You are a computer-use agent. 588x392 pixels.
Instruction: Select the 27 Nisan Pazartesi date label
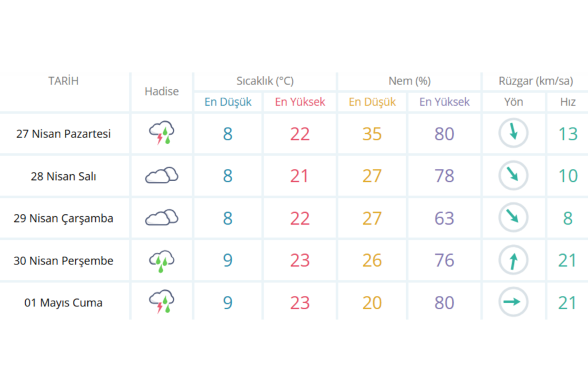[63, 134]
